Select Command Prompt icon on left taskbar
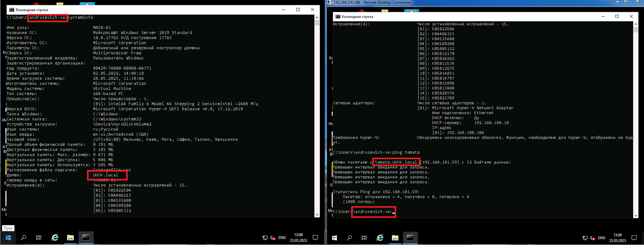This screenshot has width=644, height=245. (x=86, y=238)
